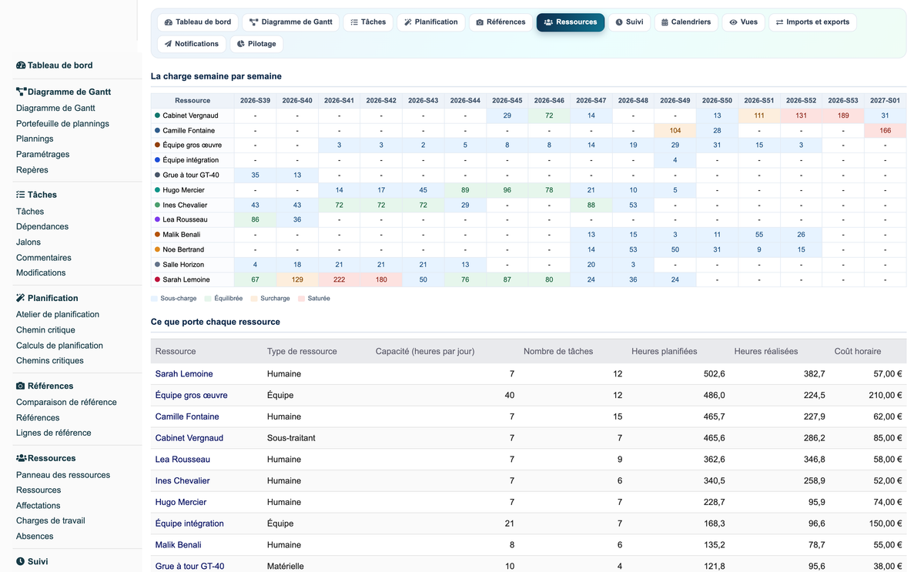Open Repères in the sidebar
924x572 pixels.
pyautogui.click(x=32, y=170)
